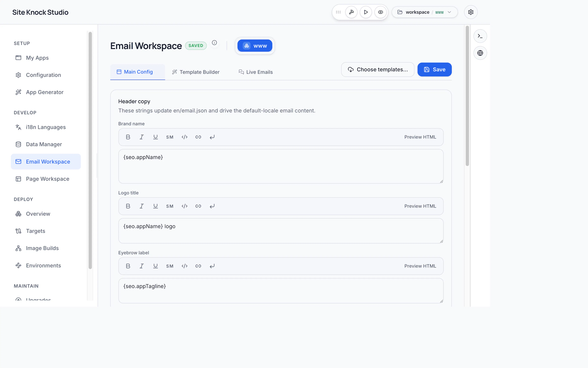Click Preview HTML for Eyebrow label
The width and height of the screenshot is (588, 368).
420,266
